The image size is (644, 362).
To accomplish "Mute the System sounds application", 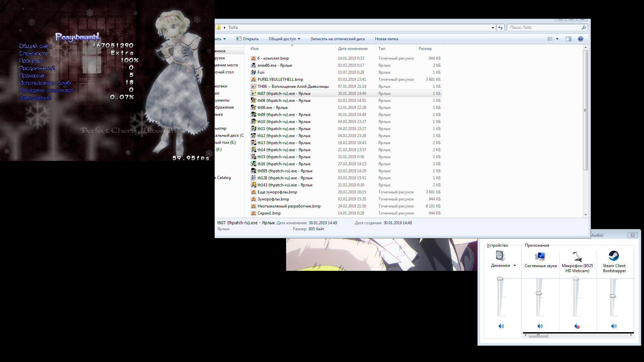I will click(540, 326).
